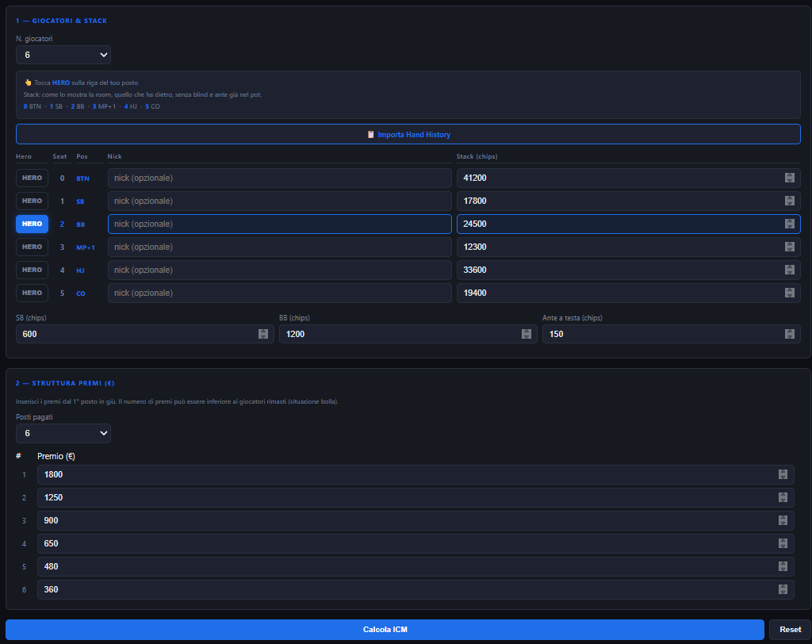
Task: Click the BTN stack field showing 41200
Action: 629,178
